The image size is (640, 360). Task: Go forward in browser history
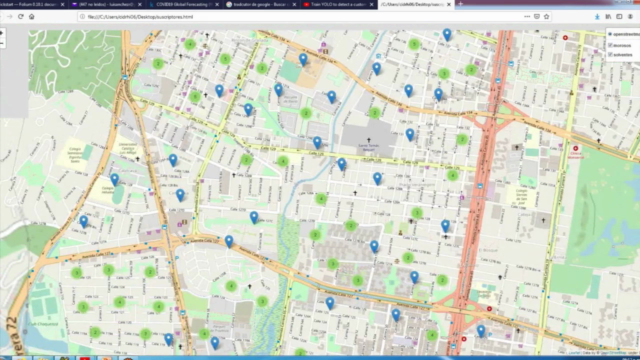coord(9,17)
